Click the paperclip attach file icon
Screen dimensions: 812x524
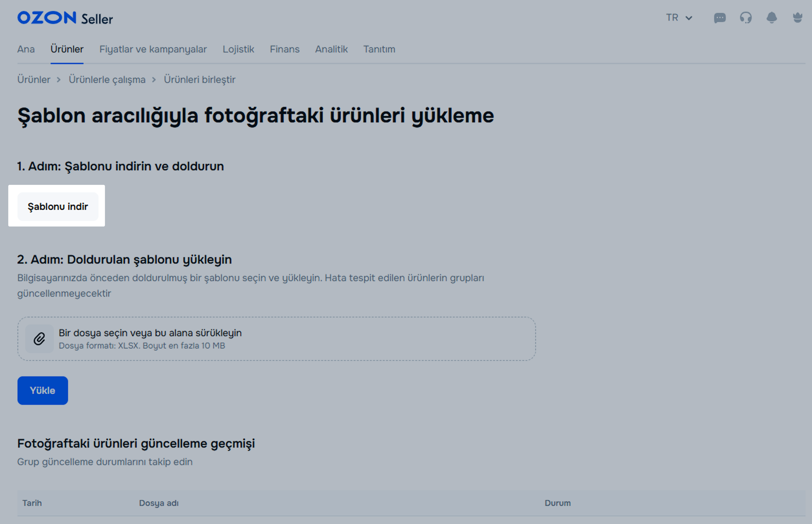(x=40, y=339)
